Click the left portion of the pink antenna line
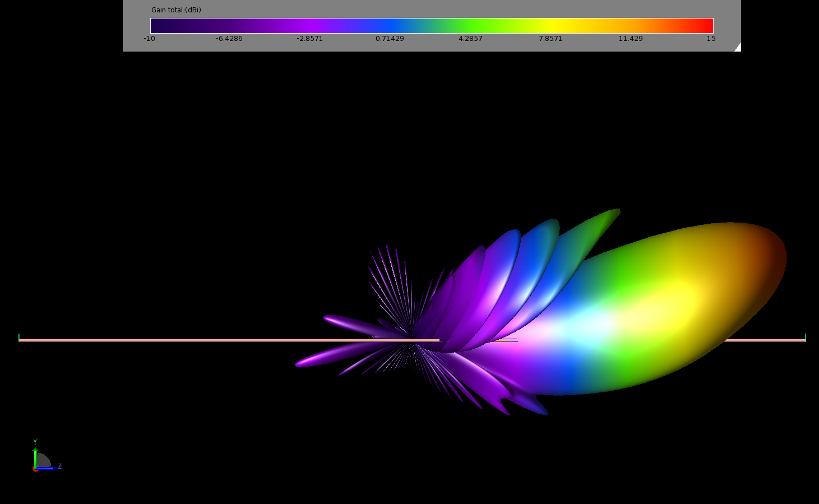The width and height of the screenshot is (819, 504). pos(168,340)
